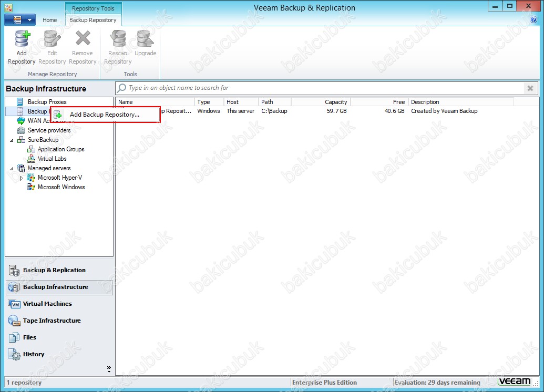Click in the object name search field
The height and width of the screenshot is (392, 544).
pyautogui.click(x=325, y=88)
